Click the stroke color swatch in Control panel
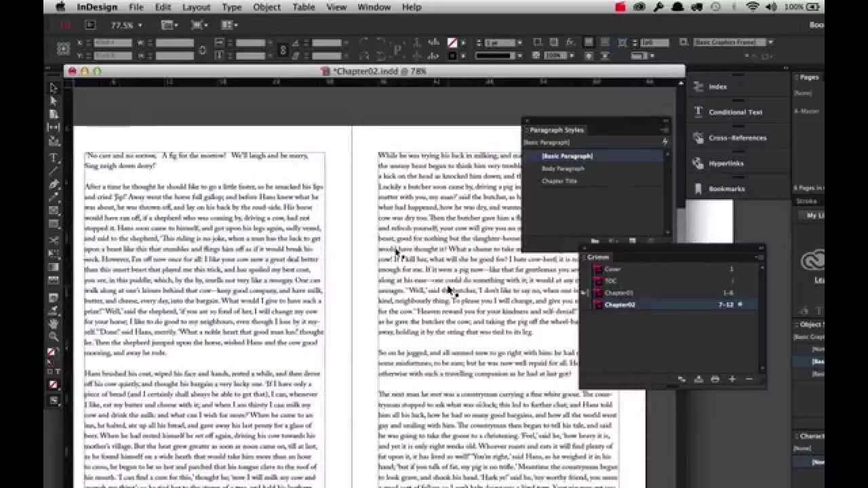Image resolution: width=868 pixels, height=488 pixels. (452, 56)
